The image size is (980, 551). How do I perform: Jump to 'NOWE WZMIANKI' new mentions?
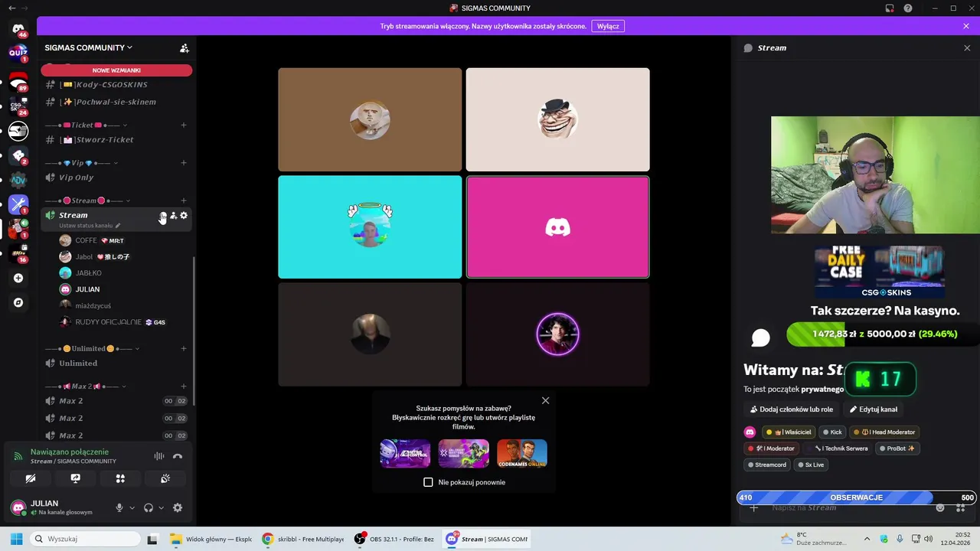[x=116, y=70]
